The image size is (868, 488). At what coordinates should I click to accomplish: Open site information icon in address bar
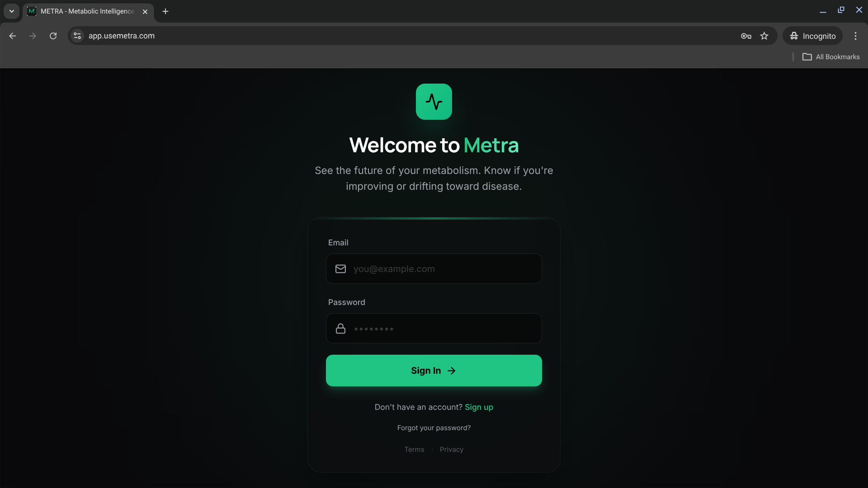point(77,36)
